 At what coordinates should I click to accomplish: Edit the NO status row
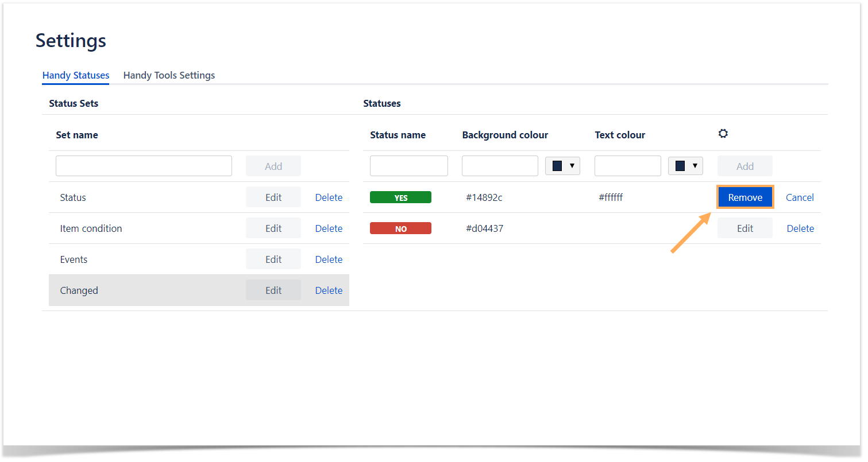(745, 228)
